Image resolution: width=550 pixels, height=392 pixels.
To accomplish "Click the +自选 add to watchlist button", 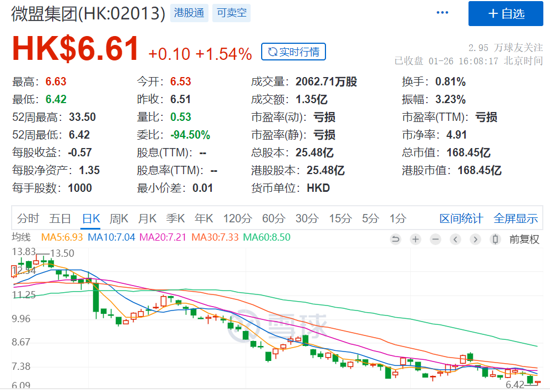I will click(x=506, y=14).
